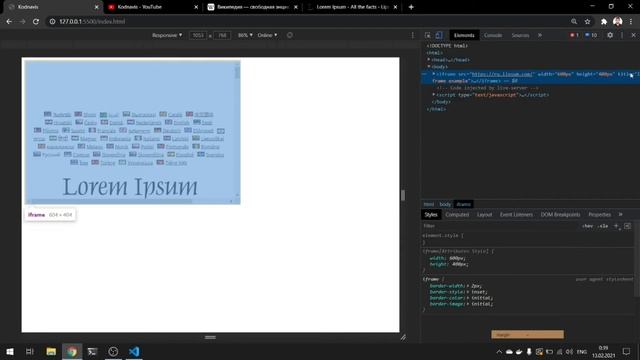Expand the border-image shorthand property
640x360 pixels.
pyautogui.click(x=467, y=304)
